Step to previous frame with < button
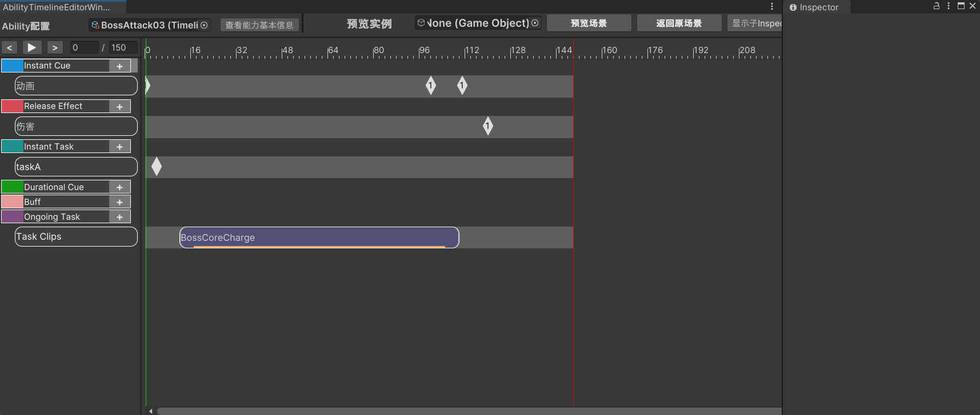Viewport: 980px width, 415px height. 9,48
